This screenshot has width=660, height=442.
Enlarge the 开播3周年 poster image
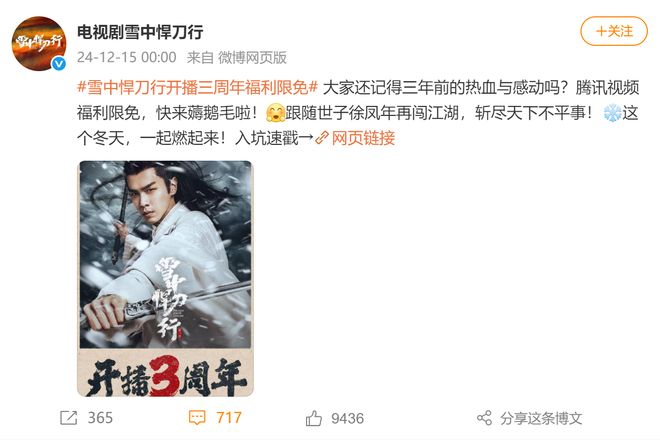tap(165, 279)
